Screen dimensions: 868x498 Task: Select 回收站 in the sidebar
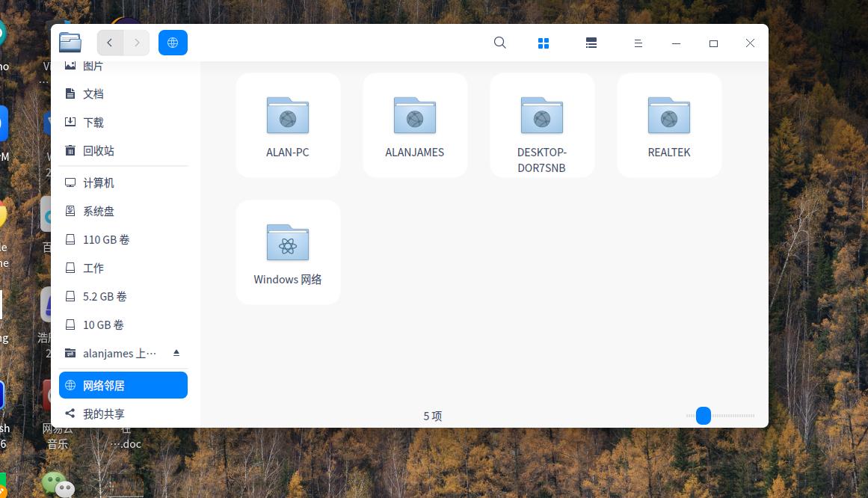point(99,150)
